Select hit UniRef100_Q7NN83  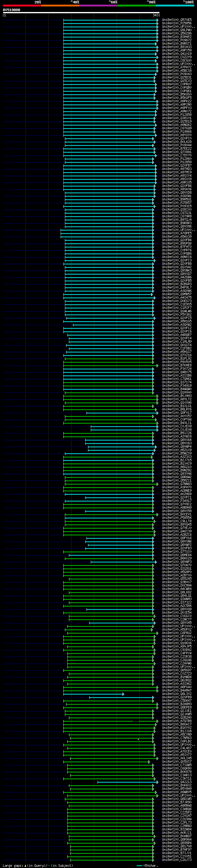point(177,484)
